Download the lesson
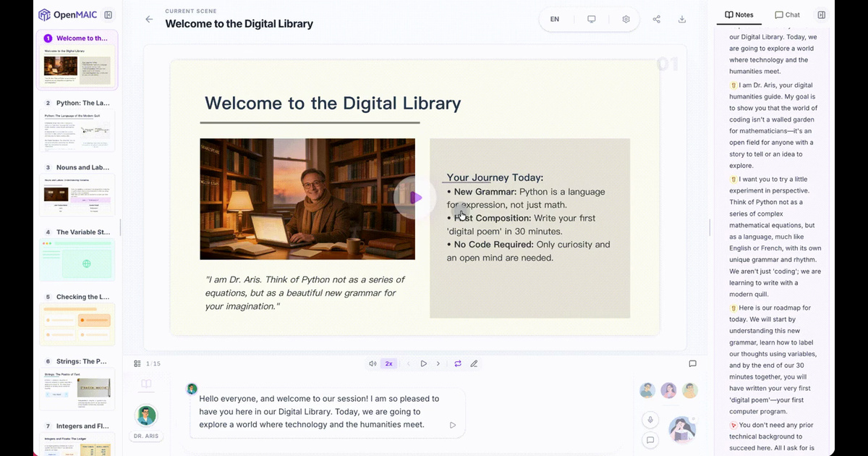 pos(682,20)
